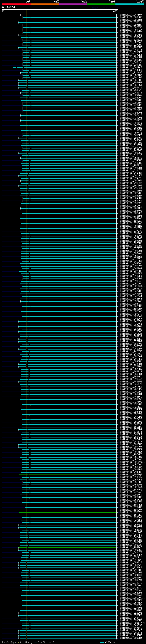Click the UniRef100_C6TK50 hit label

tap(131, 85)
